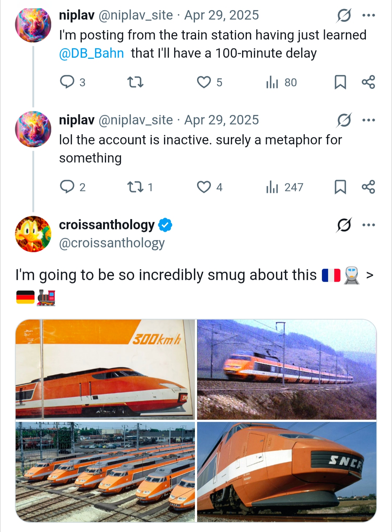Reply to the 100-minute delay tweet

[x=67, y=82]
